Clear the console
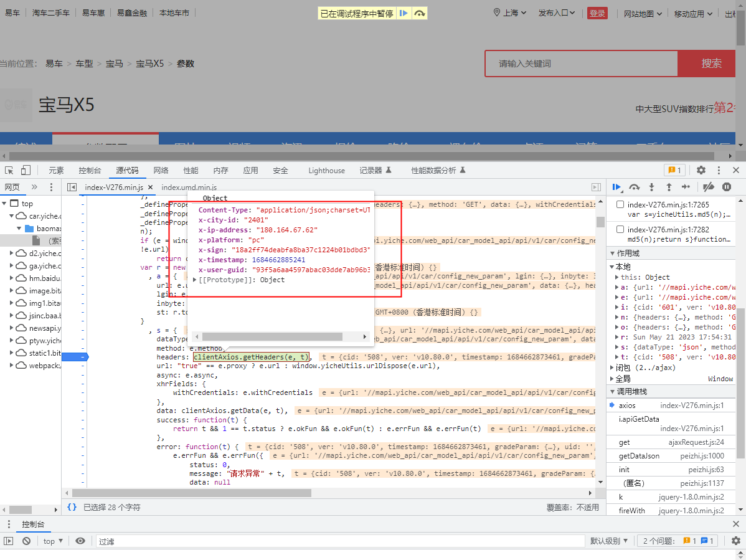 (x=27, y=541)
